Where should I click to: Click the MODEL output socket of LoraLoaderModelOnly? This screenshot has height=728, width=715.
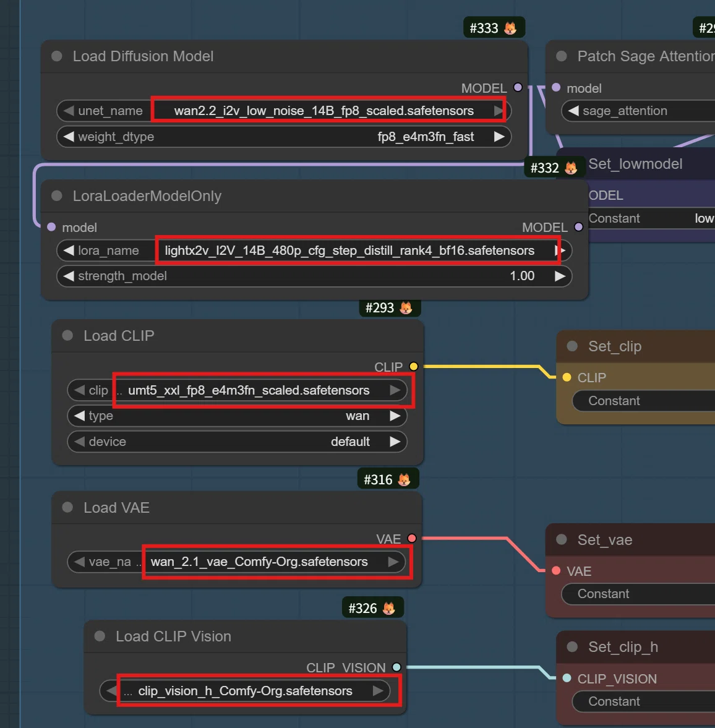(578, 227)
